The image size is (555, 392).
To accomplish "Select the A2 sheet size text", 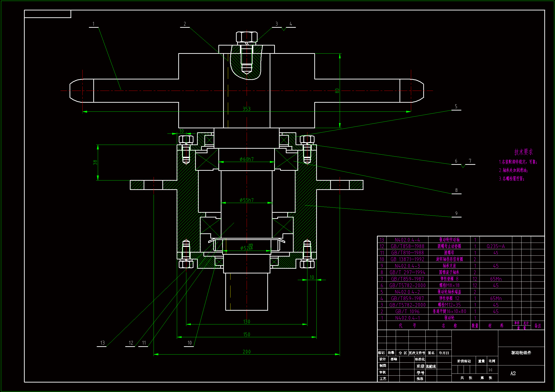I will click(x=513, y=374).
